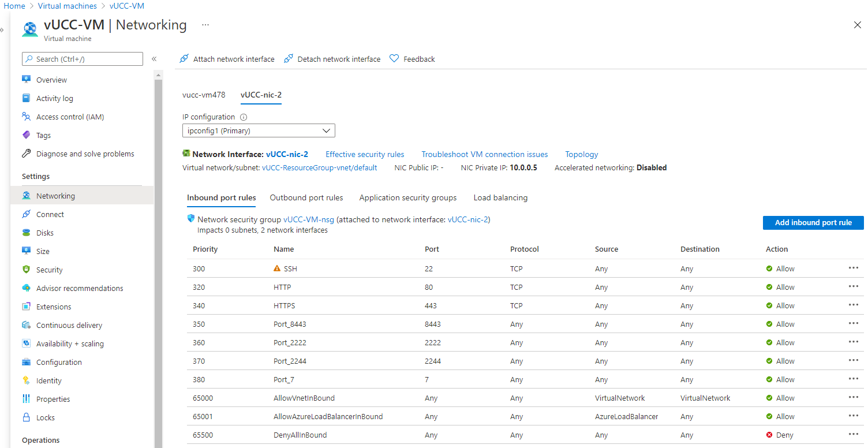The image size is (868, 448).
Task: Open the Load balancing tab
Action: (500, 197)
